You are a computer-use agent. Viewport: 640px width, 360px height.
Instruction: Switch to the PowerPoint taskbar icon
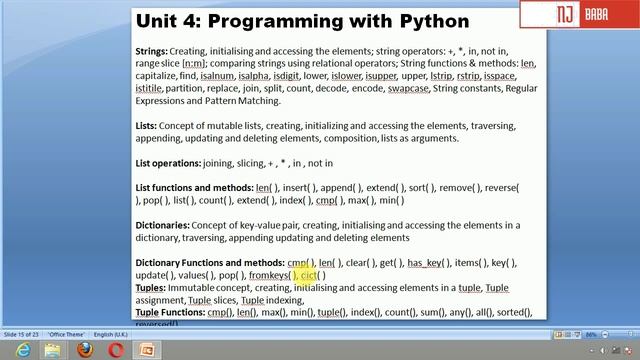click(x=147, y=350)
